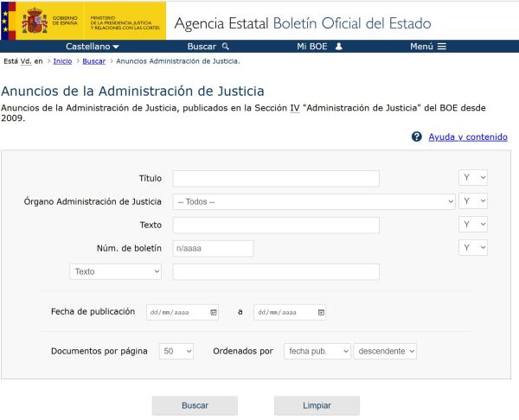Click the user profile icon next to Mi BOE
519x420 pixels.
click(338, 47)
